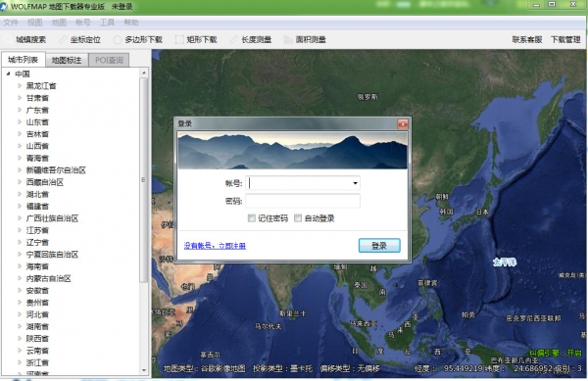Expand the 山东省 tree node
The width and height of the screenshot is (588, 381).
coord(20,121)
